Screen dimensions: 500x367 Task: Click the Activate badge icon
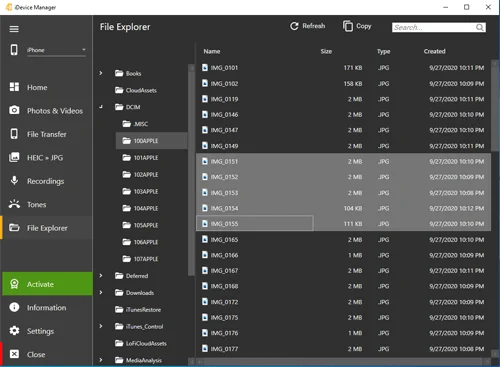click(14, 284)
